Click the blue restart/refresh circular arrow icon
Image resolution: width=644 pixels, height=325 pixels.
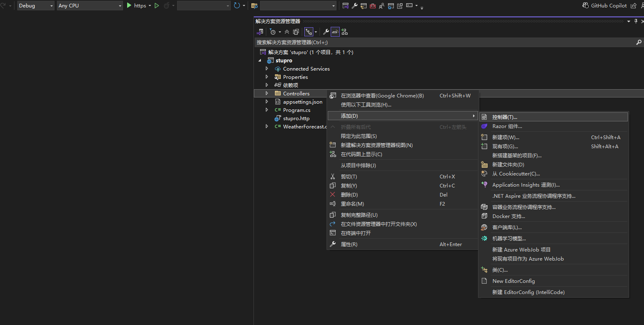237,5
